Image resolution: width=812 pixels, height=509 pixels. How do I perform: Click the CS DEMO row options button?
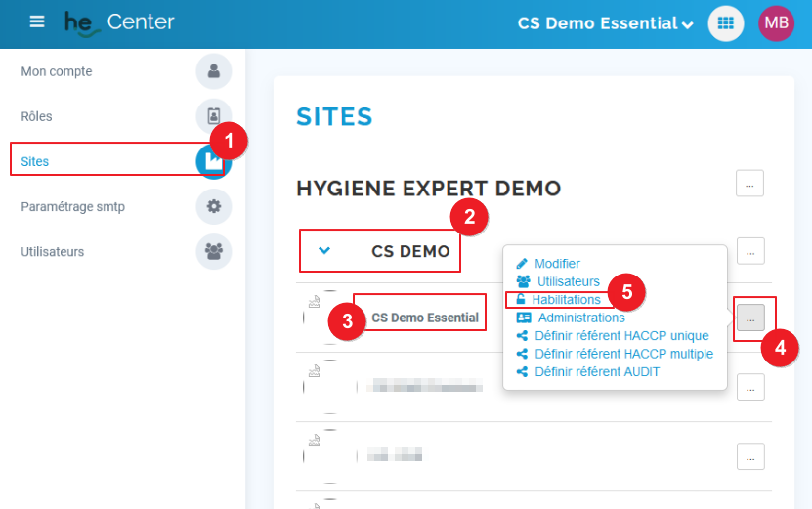(x=749, y=251)
